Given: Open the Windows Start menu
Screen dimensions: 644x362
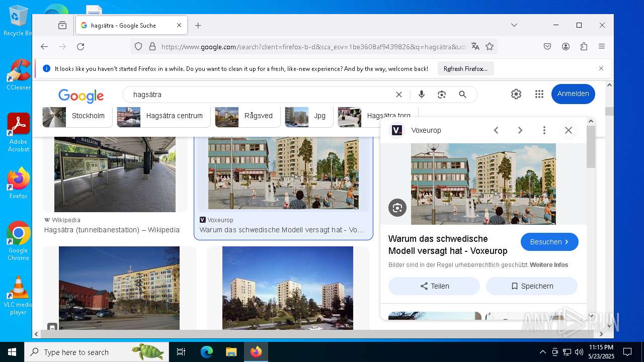Looking at the screenshot, I should tap(12, 352).
